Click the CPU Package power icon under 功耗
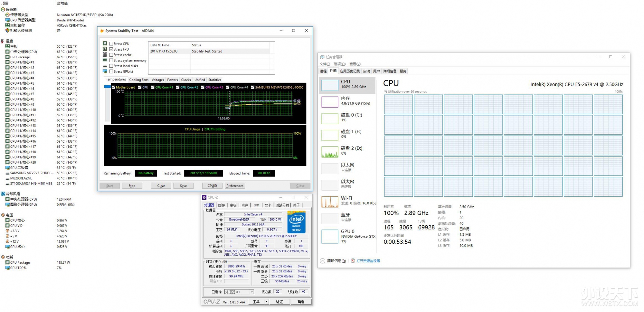The image size is (644, 312). tap(7, 263)
